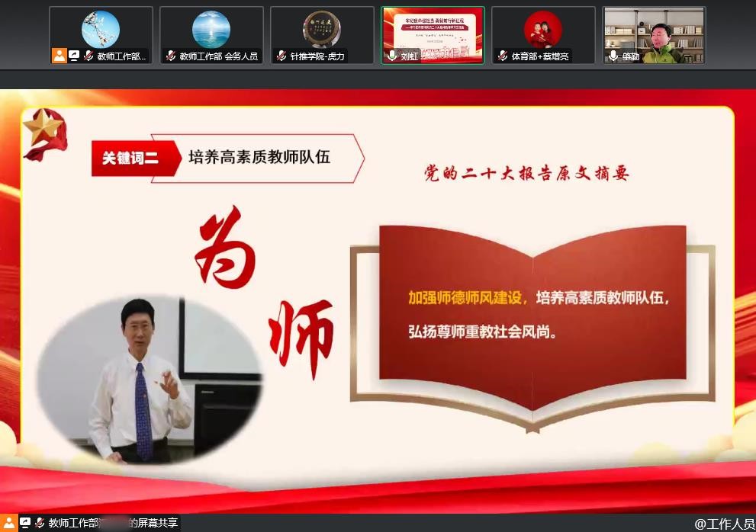Screen dimensions: 756x532
Task: Click muted microphone icon beside 教师工作部... in top strip
Action: pyautogui.click(x=88, y=56)
